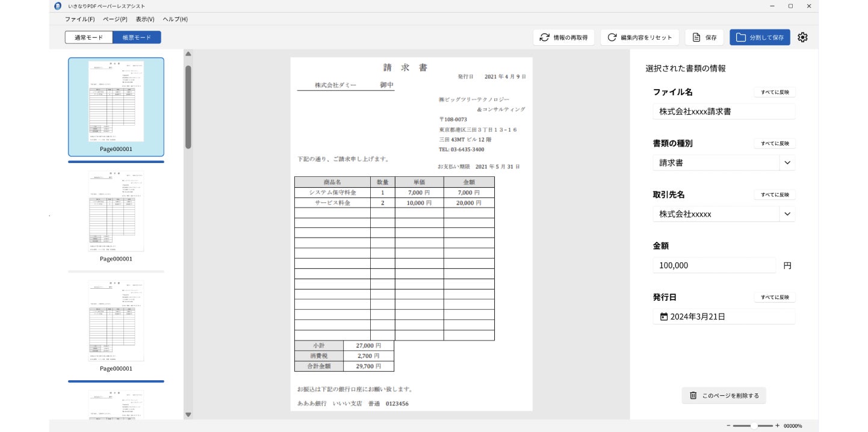Click the 編集内容をリセット button

[x=639, y=37]
